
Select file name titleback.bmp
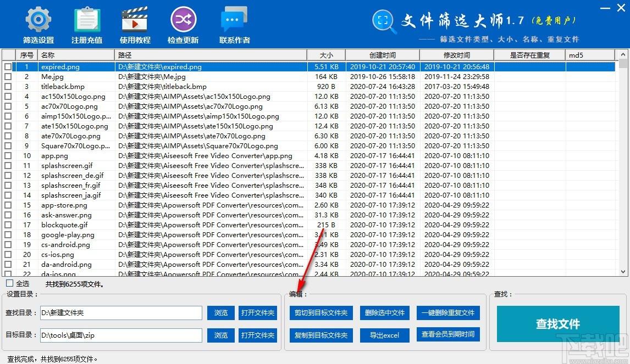63,86
